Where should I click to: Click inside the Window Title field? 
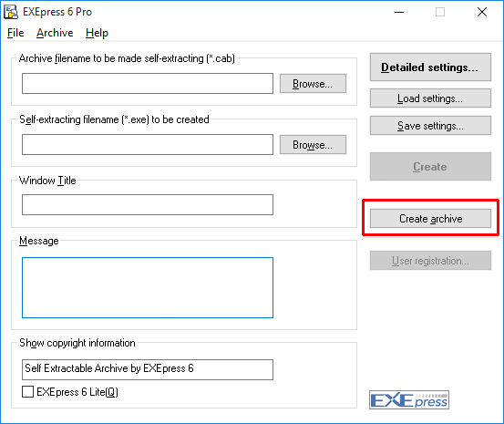pyautogui.click(x=148, y=204)
